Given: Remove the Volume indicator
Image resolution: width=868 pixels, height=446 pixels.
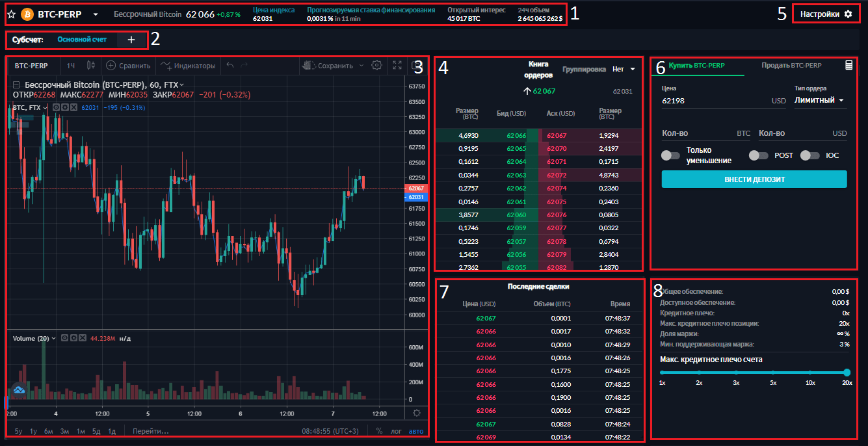Looking at the screenshot, I should tap(83, 338).
